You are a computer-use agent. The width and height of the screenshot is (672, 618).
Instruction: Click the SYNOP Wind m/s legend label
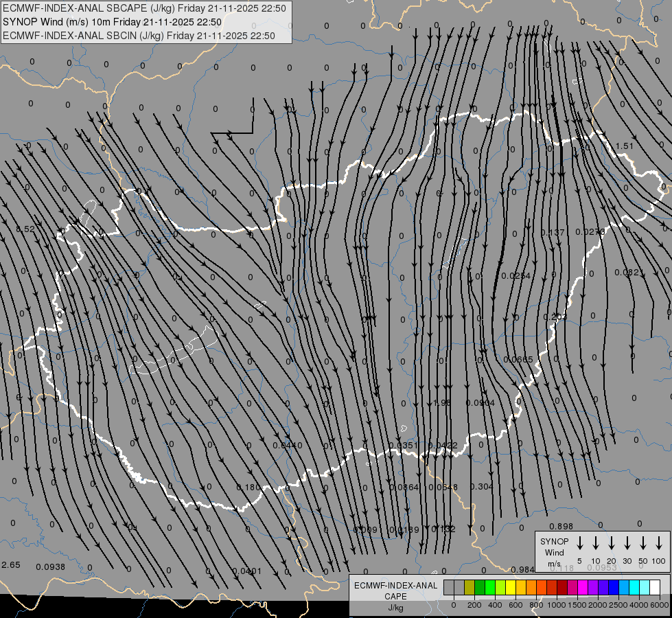tap(554, 553)
